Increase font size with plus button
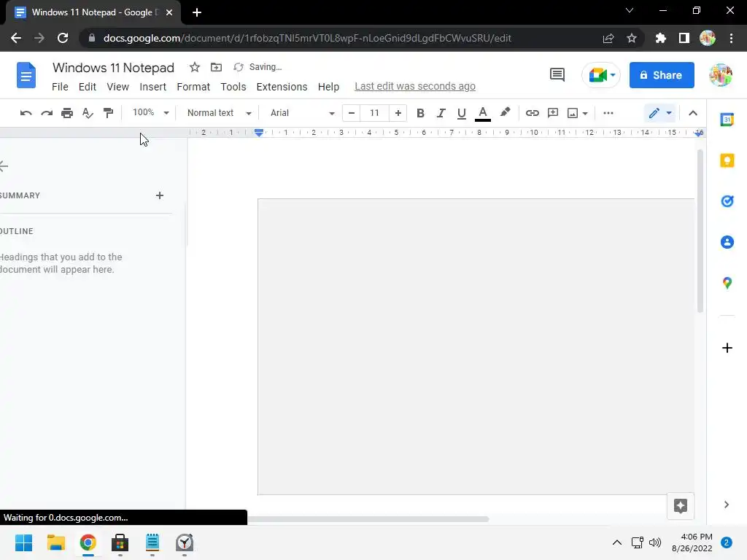The width and height of the screenshot is (747, 560). coord(398,113)
